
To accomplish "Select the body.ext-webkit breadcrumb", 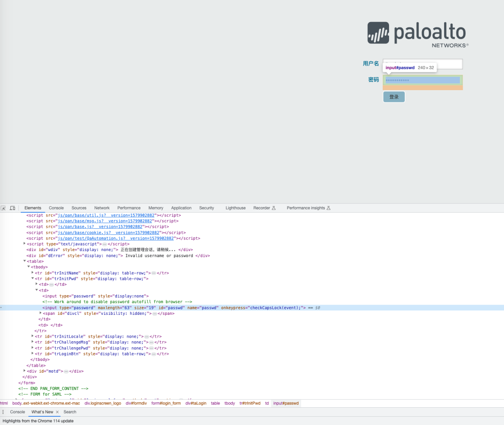I will click(x=46, y=403).
